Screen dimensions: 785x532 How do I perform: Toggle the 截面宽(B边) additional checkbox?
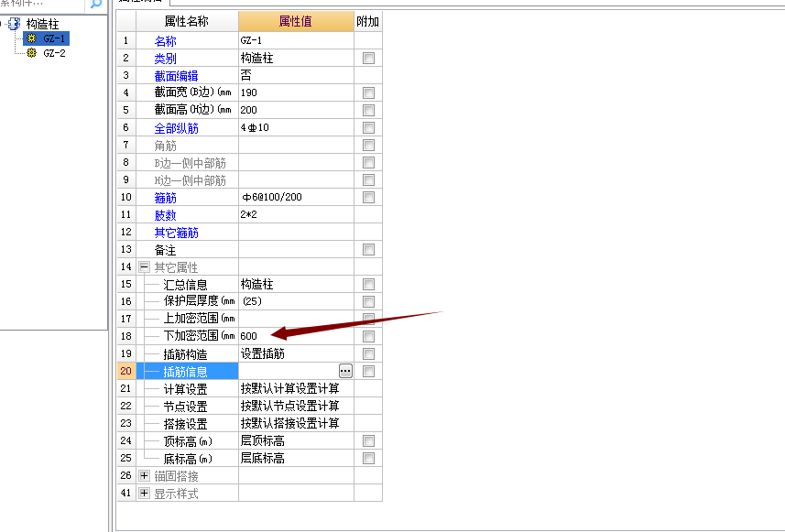tap(368, 92)
